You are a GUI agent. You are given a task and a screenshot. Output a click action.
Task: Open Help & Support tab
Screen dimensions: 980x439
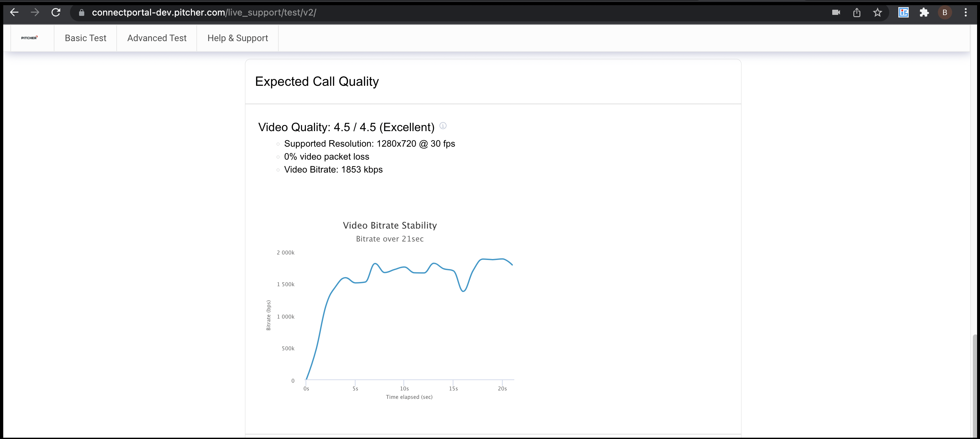(238, 38)
